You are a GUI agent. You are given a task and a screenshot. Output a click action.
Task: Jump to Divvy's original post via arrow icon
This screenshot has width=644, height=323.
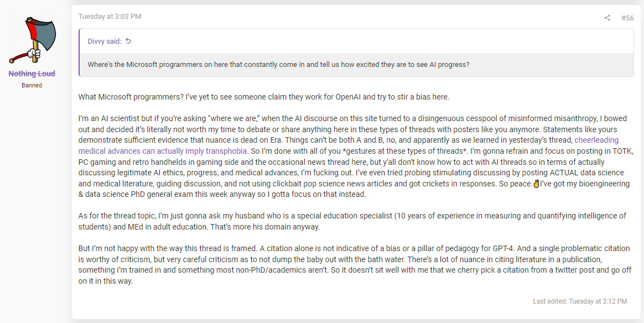coord(128,40)
